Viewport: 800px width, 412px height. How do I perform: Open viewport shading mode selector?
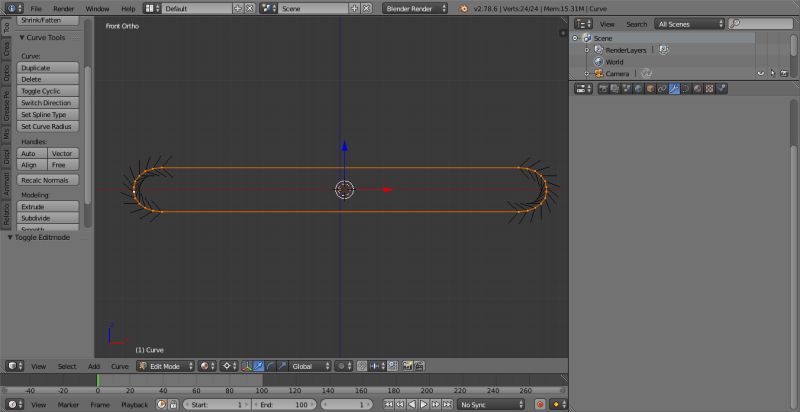207,366
